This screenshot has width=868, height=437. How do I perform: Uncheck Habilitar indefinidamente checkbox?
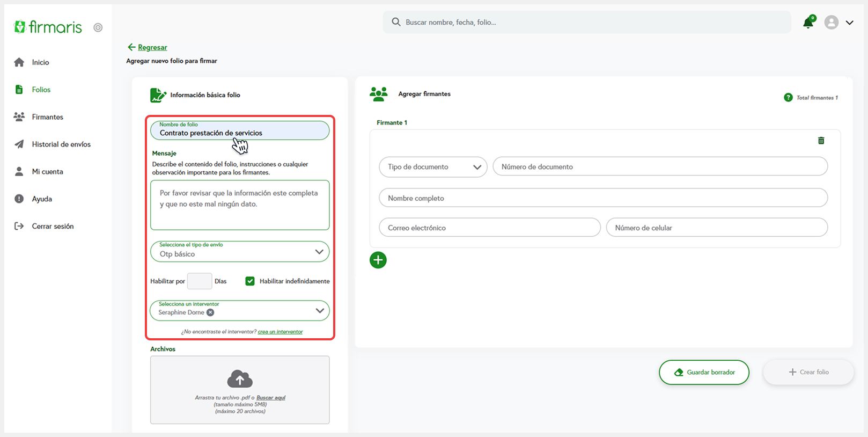pyautogui.click(x=250, y=281)
